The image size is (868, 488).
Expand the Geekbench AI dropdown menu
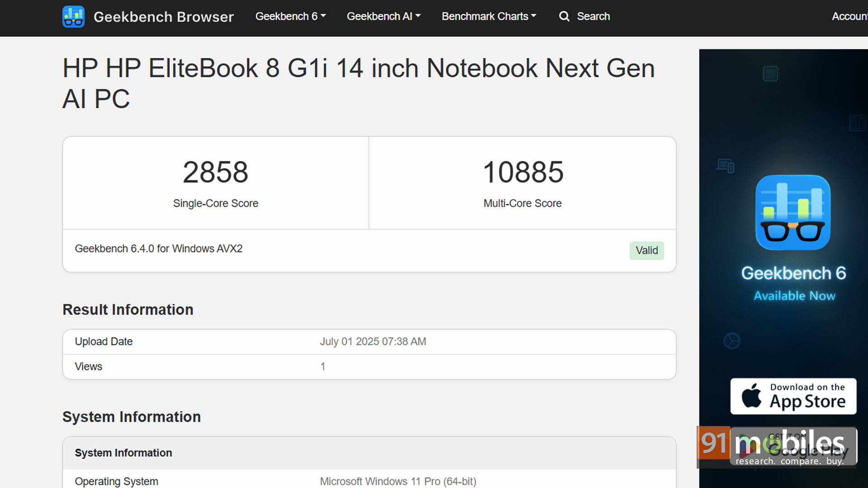[384, 16]
